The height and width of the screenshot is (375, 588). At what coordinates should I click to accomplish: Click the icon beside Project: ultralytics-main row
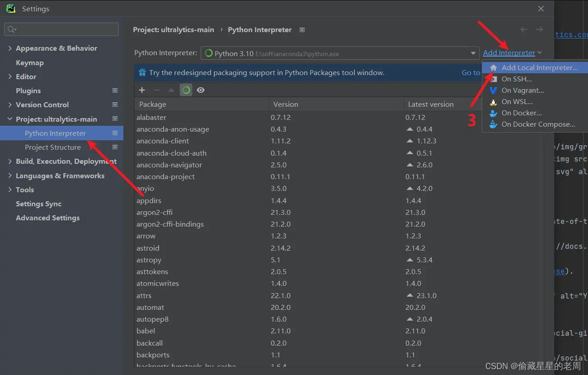115,119
